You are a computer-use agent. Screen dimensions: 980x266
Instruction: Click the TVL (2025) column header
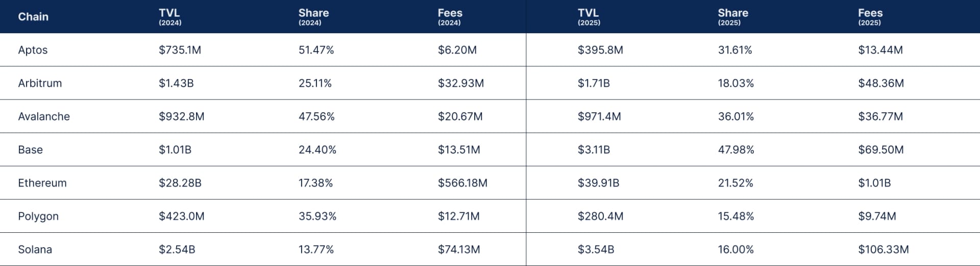[589, 16]
